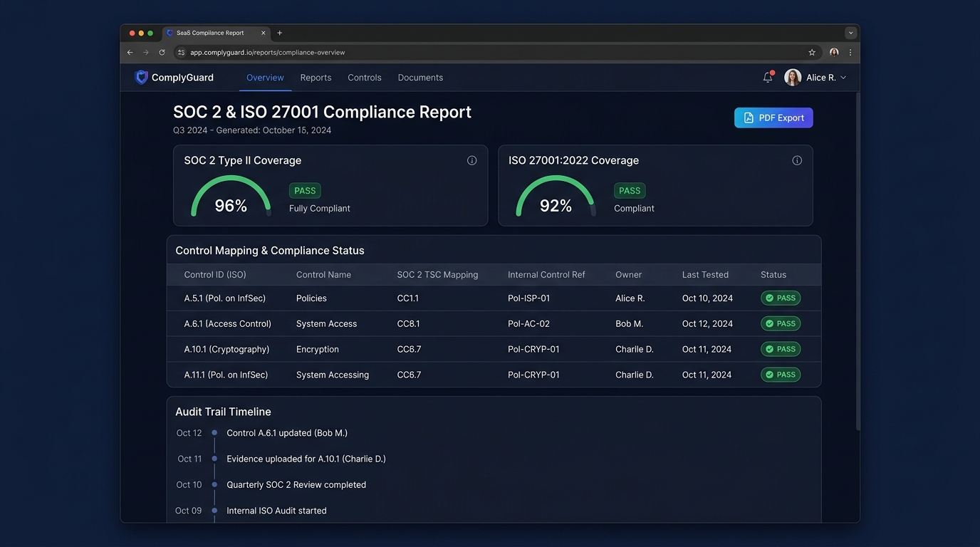
Task: Sort by Control Name column header
Action: (x=323, y=274)
